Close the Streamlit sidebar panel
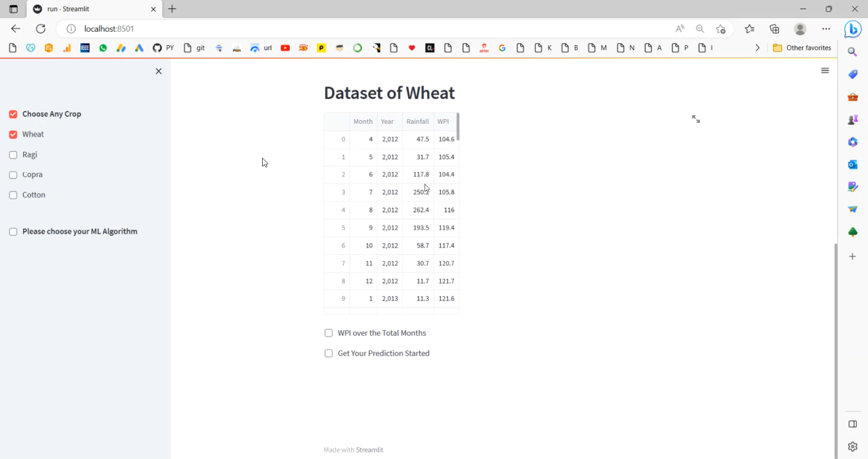 (x=159, y=71)
